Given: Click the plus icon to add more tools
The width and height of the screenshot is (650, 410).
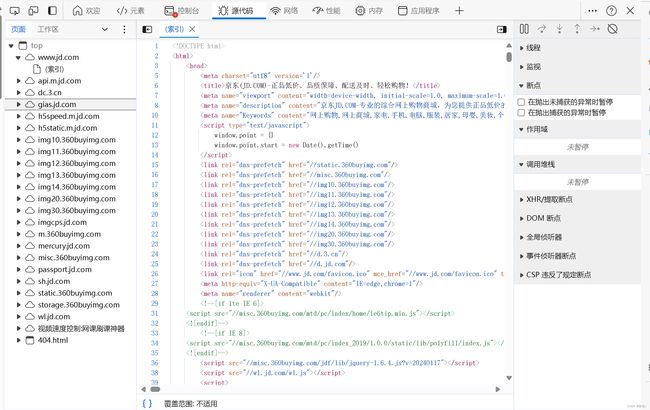Looking at the screenshot, I should [459, 11].
